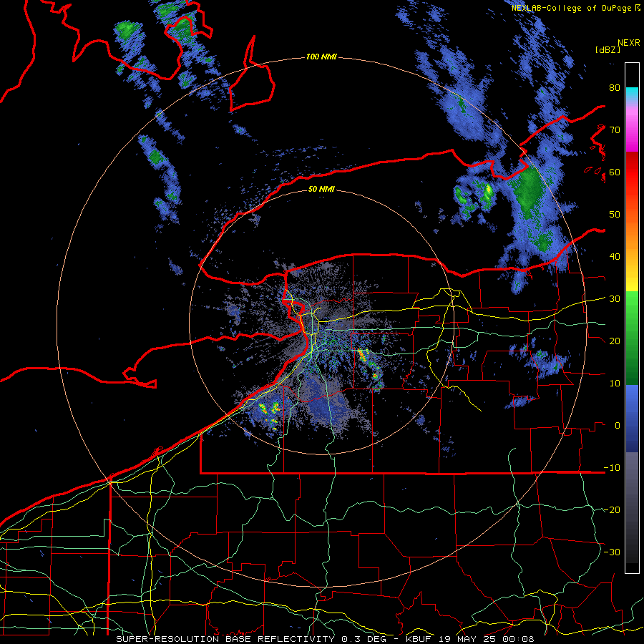The height and width of the screenshot is (644, 644).
Task: Click the KBUF station identifier in caption
Action: click(x=418, y=639)
